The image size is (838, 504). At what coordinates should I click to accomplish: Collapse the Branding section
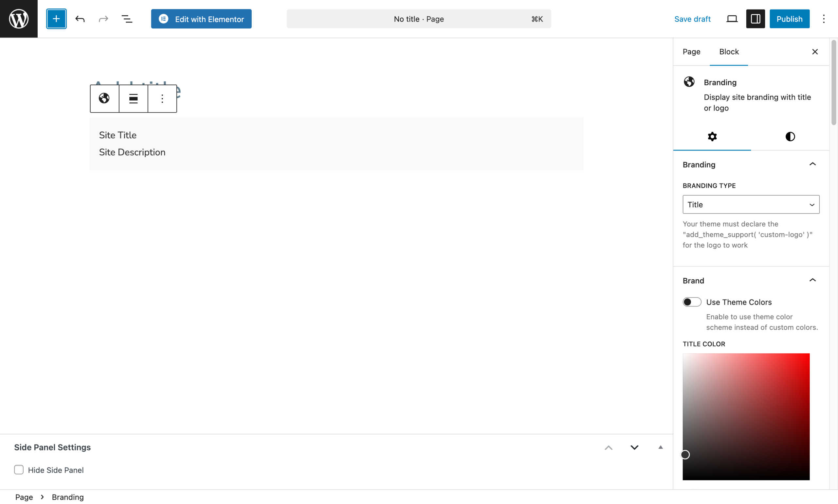812,164
